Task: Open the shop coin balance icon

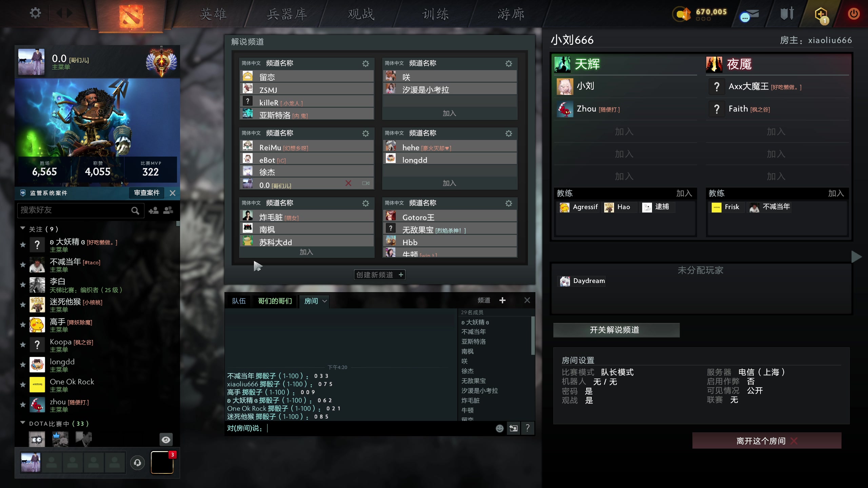Action: 682,14
